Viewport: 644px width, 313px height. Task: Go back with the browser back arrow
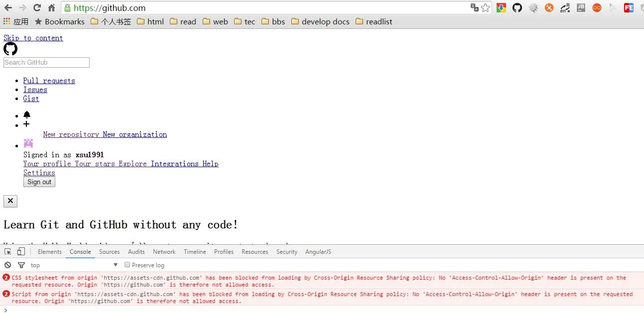click(x=8, y=8)
